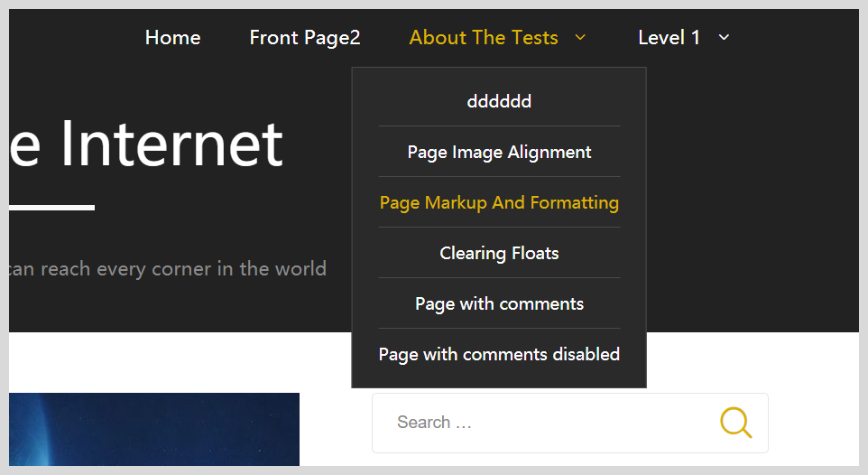Open Page with comments entry

tap(499, 303)
